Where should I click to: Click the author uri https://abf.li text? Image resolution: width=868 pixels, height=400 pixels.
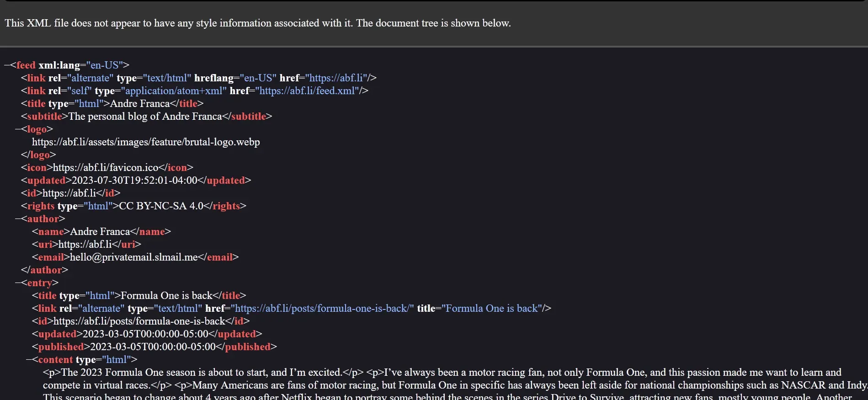coord(85,245)
